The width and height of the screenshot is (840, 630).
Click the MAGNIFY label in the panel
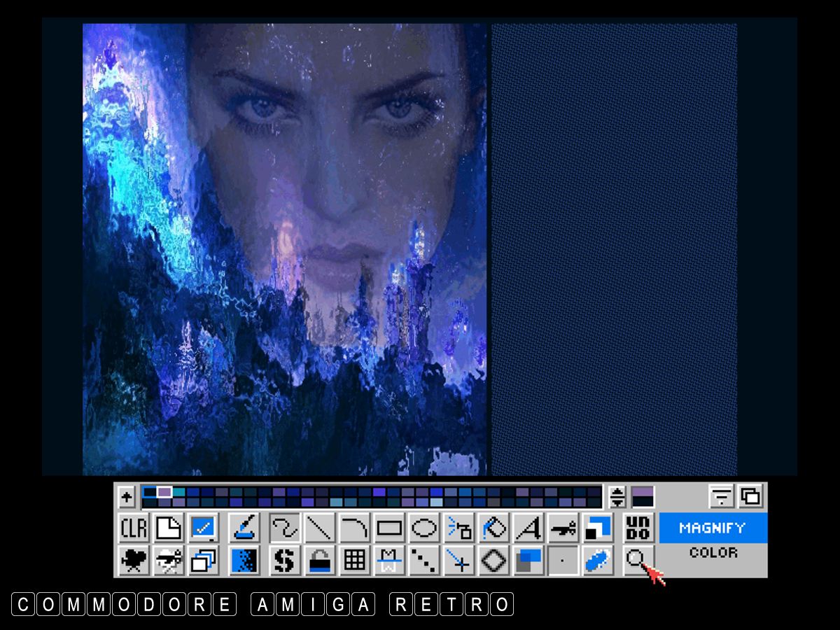713,528
